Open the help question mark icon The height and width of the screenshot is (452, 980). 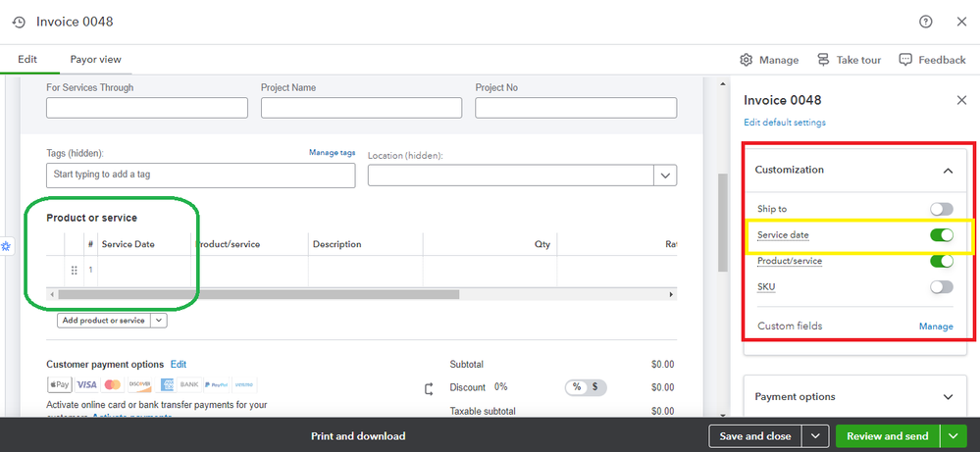click(x=926, y=22)
